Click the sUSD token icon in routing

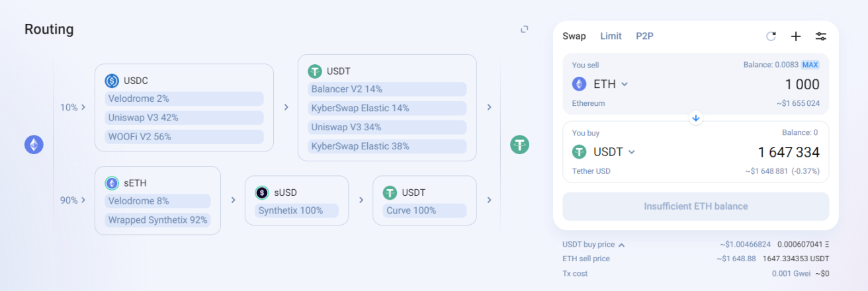(262, 192)
